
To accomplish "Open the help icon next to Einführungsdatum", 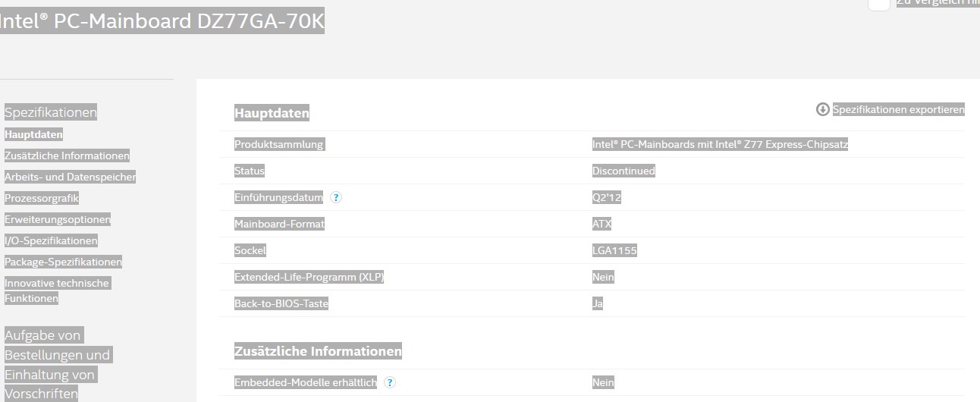I will tap(336, 197).
